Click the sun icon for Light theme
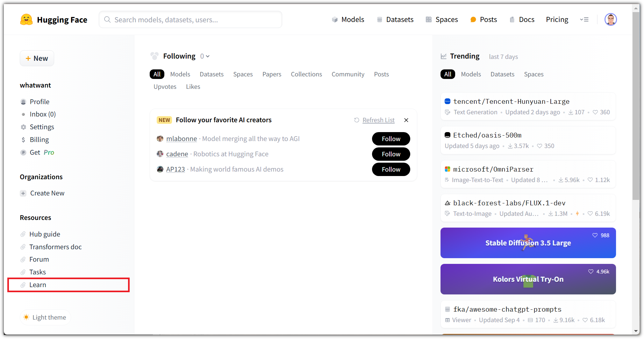This screenshot has width=644, height=339. point(26,317)
